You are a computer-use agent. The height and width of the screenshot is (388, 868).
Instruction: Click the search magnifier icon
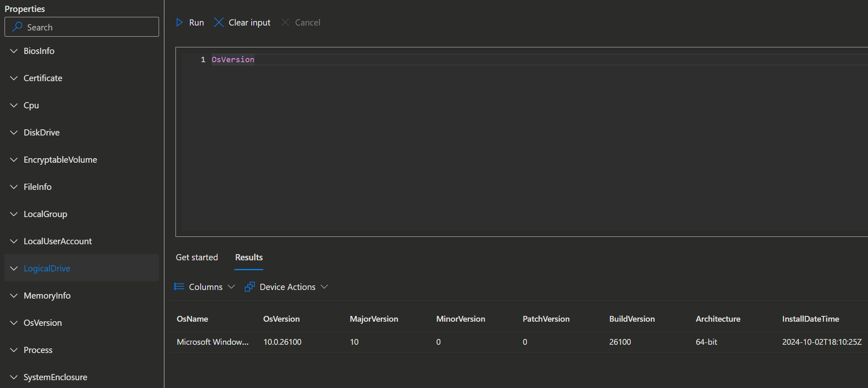click(17, 27)
